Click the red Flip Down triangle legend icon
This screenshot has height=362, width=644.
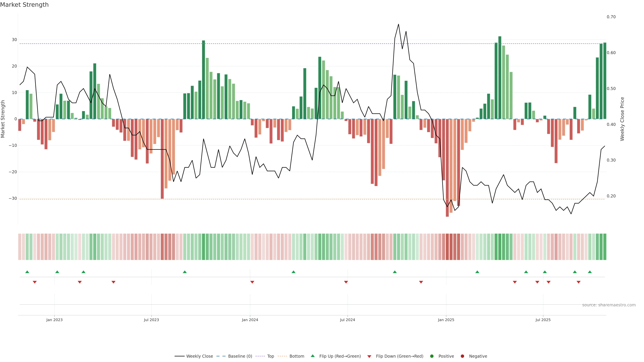pyautogui.click(x=369, y=356)
